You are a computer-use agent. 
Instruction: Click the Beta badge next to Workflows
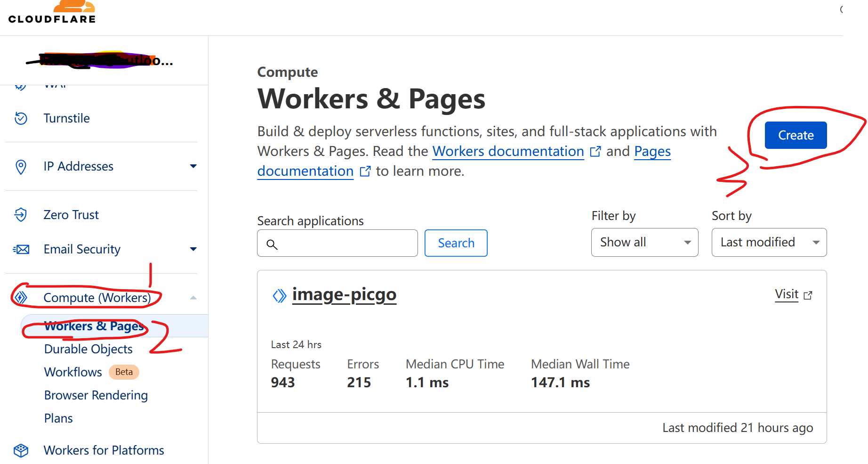tap(124, 372)
